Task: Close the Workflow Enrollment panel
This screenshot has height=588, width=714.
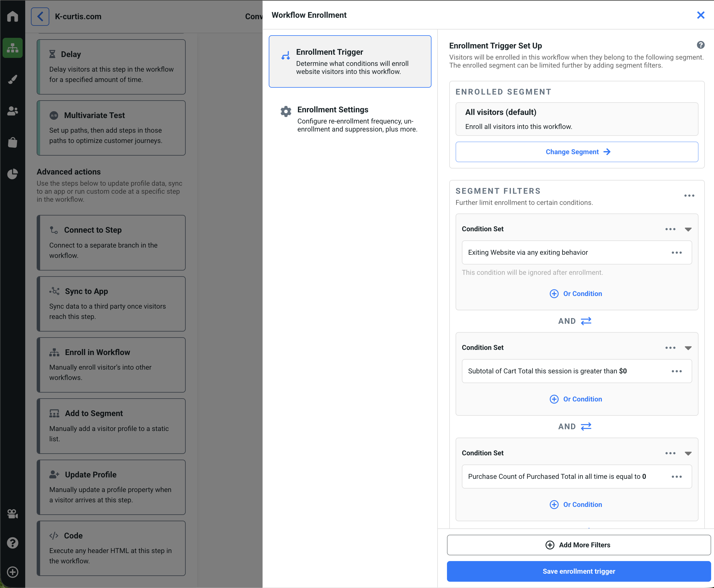Action: (x=701, y=15)
